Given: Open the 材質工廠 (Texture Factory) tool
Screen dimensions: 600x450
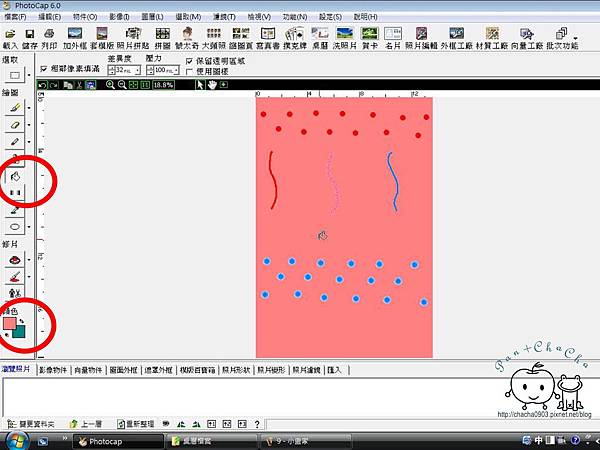Looking at the screenshot, I should pos(492,39).
